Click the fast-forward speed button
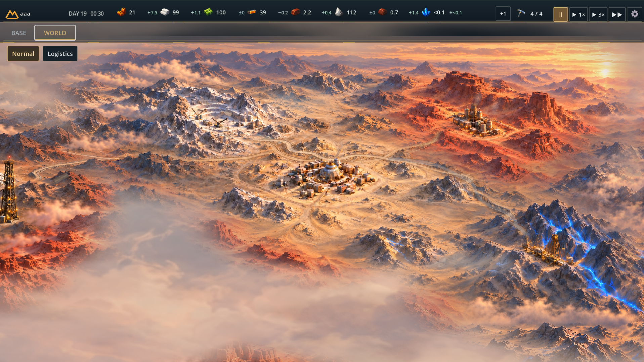Screen dimensions: 644x362 pyautogui.click(x=617, y=14)
